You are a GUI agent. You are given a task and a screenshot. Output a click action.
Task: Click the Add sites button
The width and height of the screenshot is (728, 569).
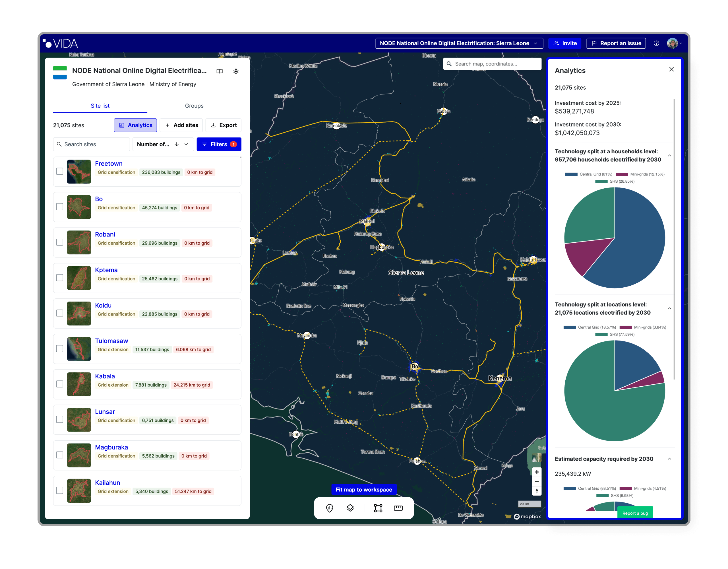click(181, 125)
